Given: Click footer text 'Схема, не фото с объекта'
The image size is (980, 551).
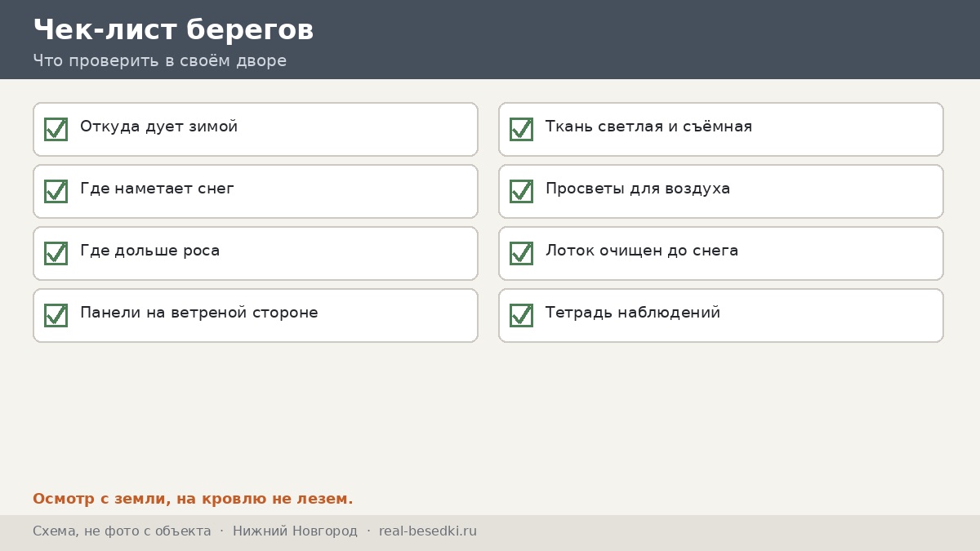Looking at the screenshot, I should pyautogui.click(x=122, y=531).
